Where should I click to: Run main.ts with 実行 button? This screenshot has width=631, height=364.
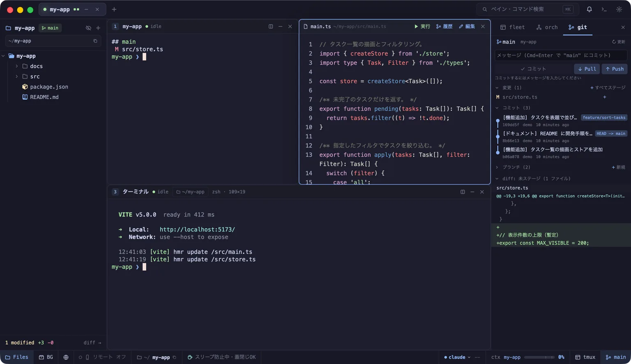[x=422, y=26]
